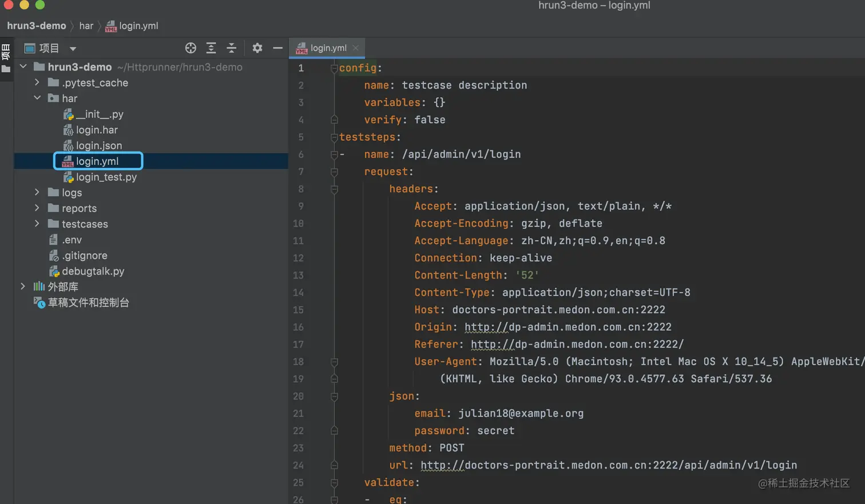
Task: Click the JSON icon beside login.json
Action: (x=68, y=145)
